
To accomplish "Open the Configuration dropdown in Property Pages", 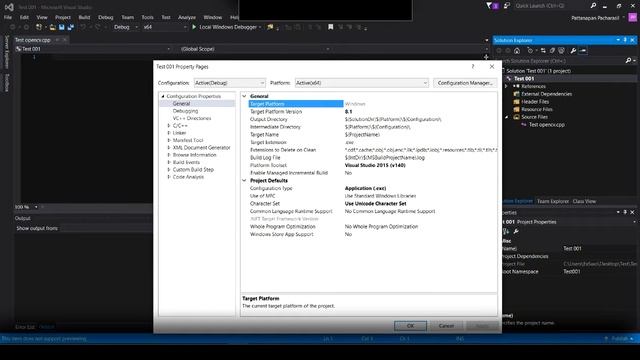I will [x=230, y=83].
